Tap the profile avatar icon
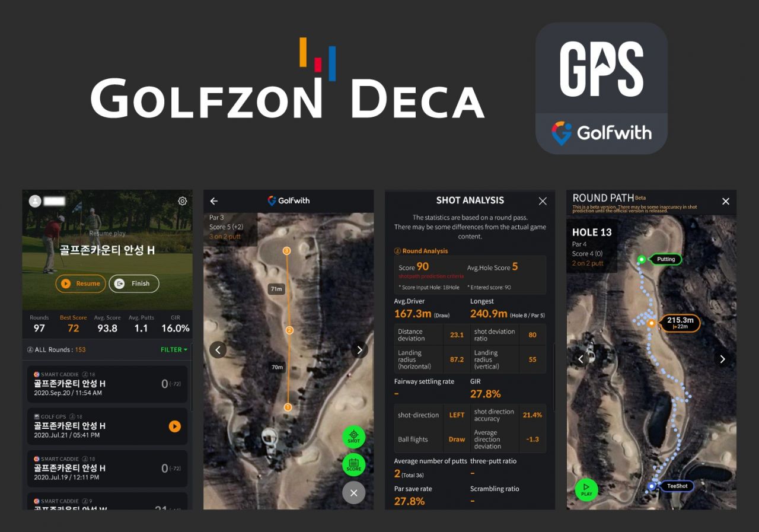Screen dimensions: 759x532 point(35,201)
